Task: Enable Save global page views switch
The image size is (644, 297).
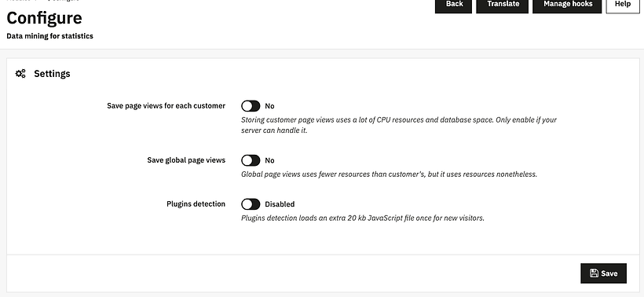Action: (x=251, y=160)
